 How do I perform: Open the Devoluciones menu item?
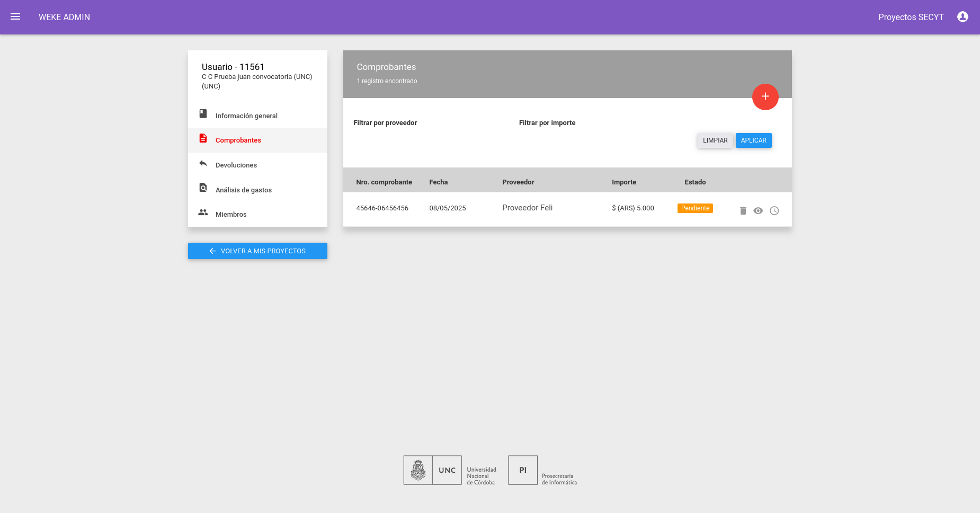257,165
